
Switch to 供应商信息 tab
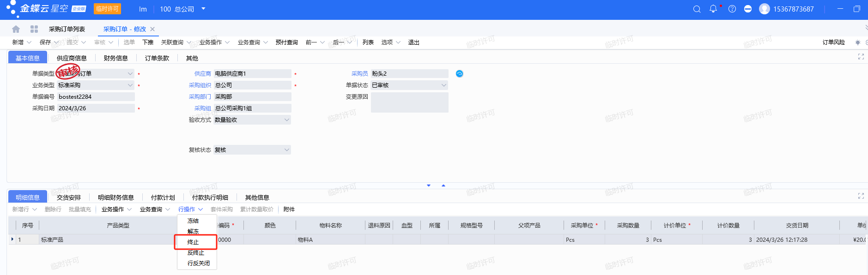[x=72, y=58]
